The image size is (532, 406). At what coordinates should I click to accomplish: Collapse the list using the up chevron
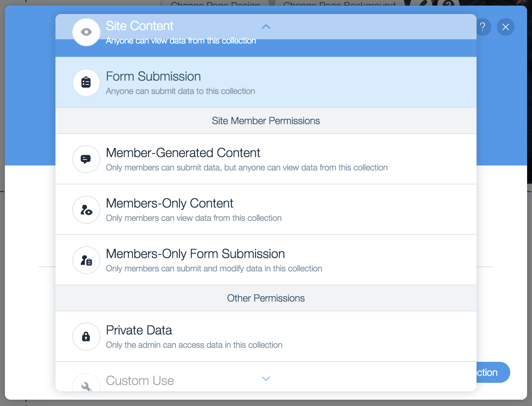click(266, 27)
